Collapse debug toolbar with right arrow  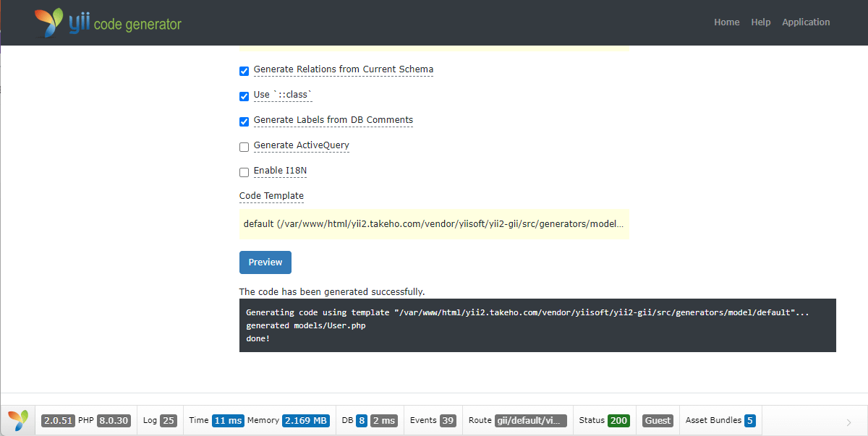click(x=848, y=422)
